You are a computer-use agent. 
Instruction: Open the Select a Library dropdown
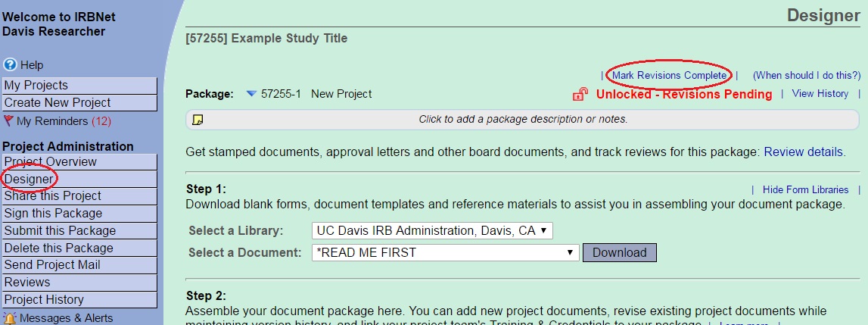(x=432, y=230)
